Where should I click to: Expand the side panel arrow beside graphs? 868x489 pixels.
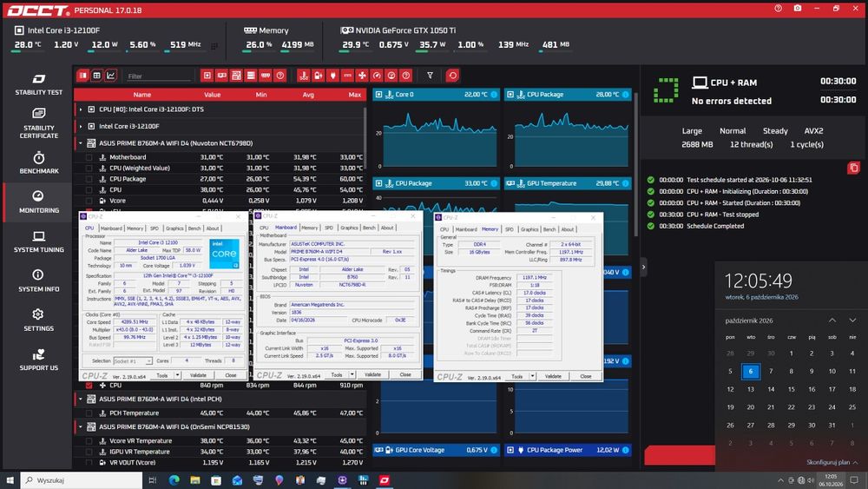(x=643, y=267)
